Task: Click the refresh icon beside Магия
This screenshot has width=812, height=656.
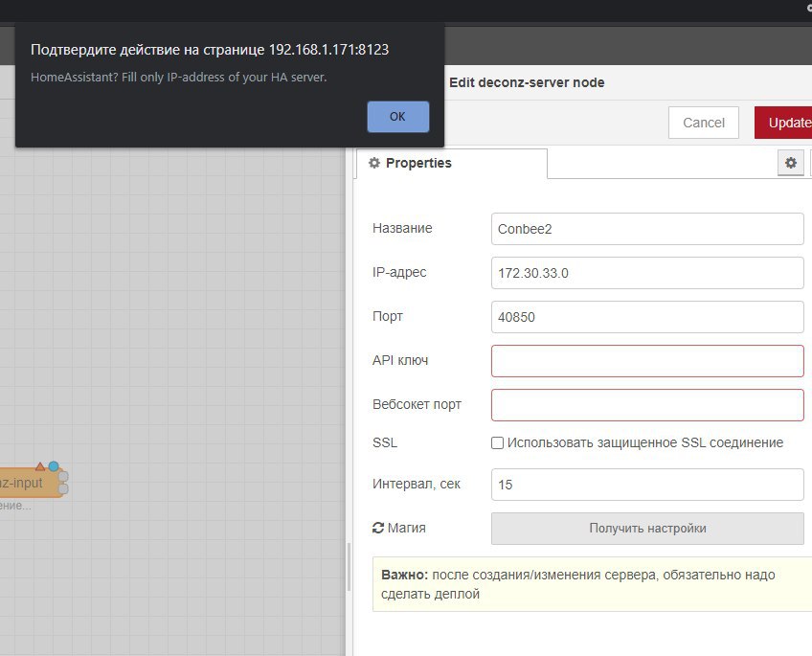Action: [x=378, y=528]
